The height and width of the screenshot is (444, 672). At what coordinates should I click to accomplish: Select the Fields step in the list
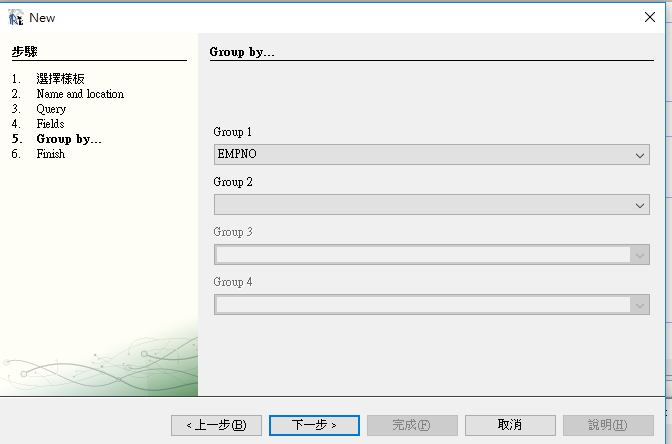click(x=50, y=124)
